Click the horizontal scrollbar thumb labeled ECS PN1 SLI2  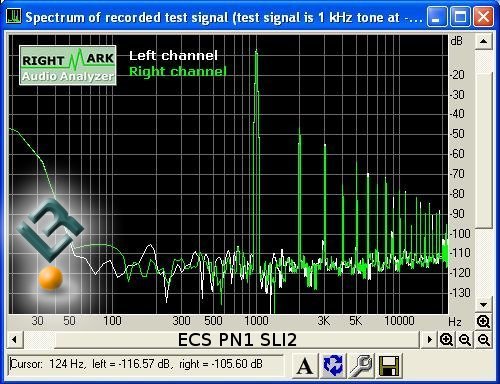pyautogui.click(x=237, y=340)
